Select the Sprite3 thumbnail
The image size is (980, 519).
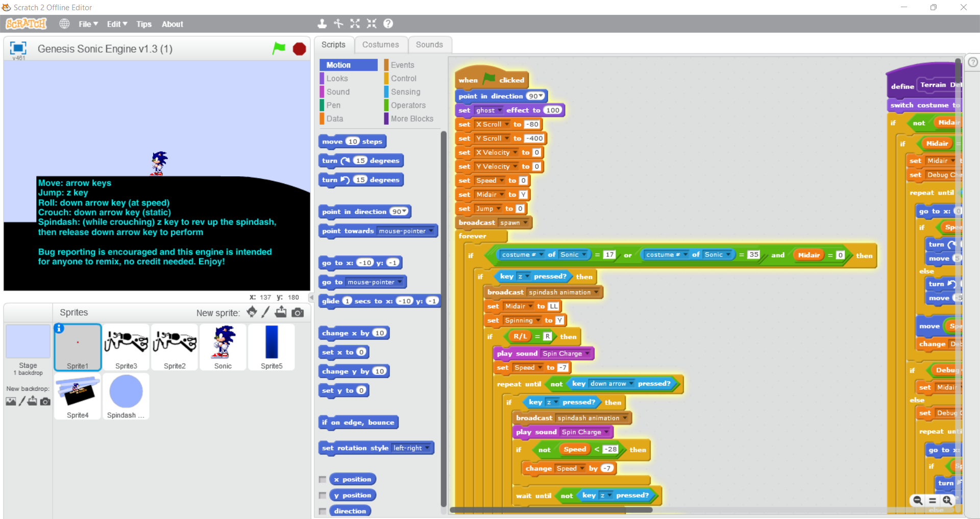point(126,347)
